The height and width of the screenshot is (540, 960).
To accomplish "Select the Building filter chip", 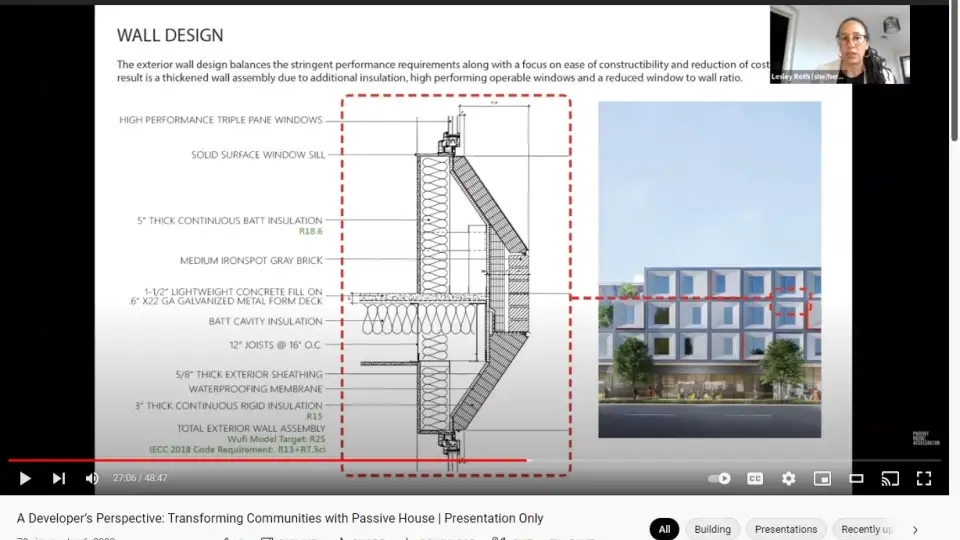I will [x=713, y=529].
